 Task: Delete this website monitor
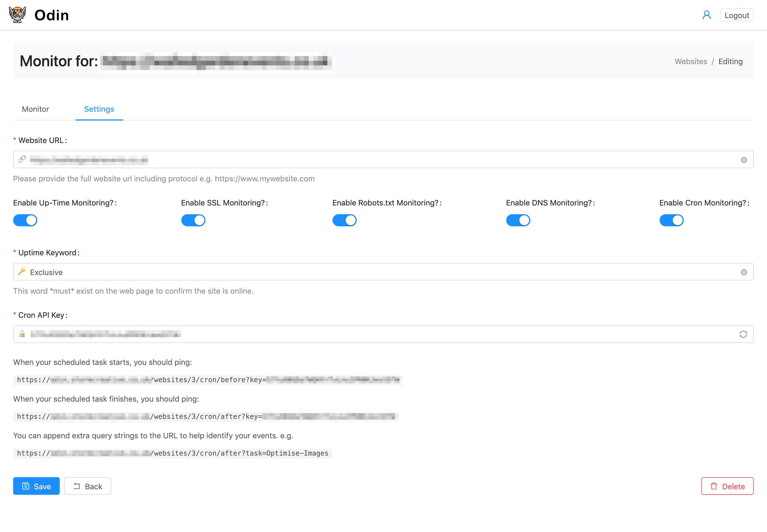(x=727, y=486)
